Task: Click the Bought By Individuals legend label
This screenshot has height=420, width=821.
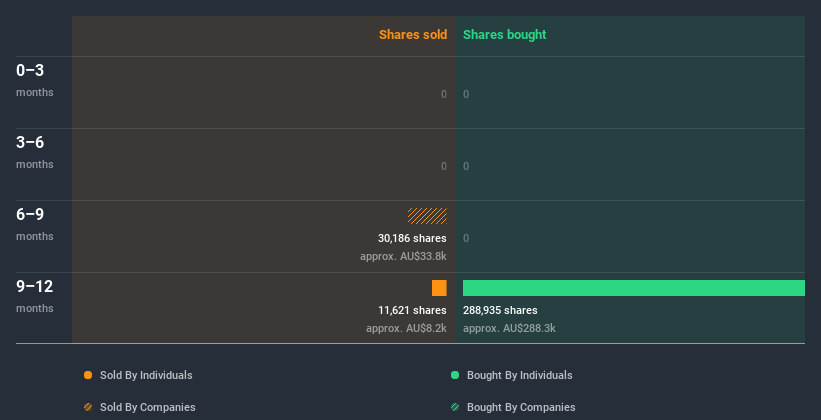Action: (x=519, y=375)
